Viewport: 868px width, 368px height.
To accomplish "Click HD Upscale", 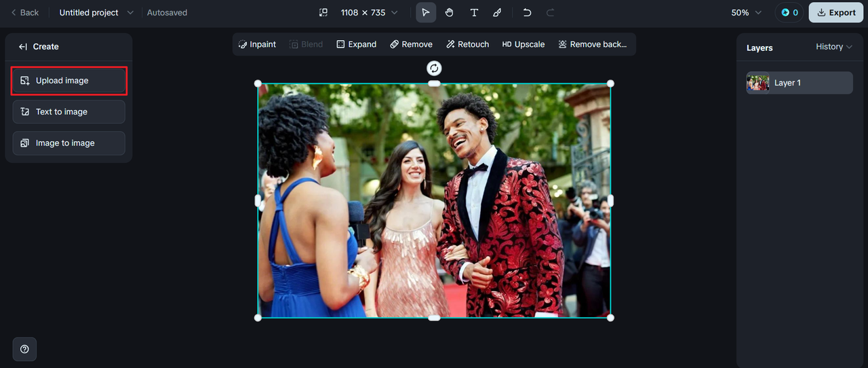I will tap(523, 44).
